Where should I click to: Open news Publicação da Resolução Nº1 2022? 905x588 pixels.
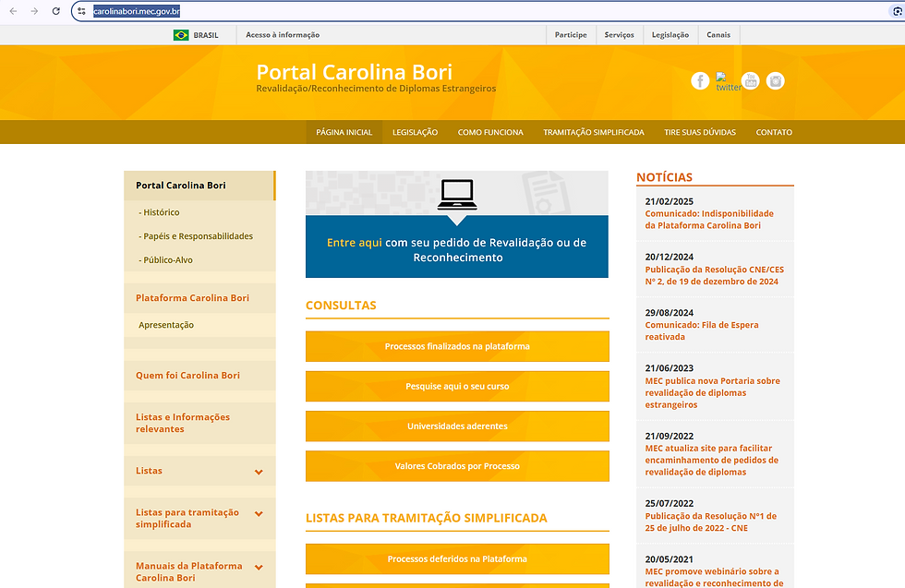(710, 522)
